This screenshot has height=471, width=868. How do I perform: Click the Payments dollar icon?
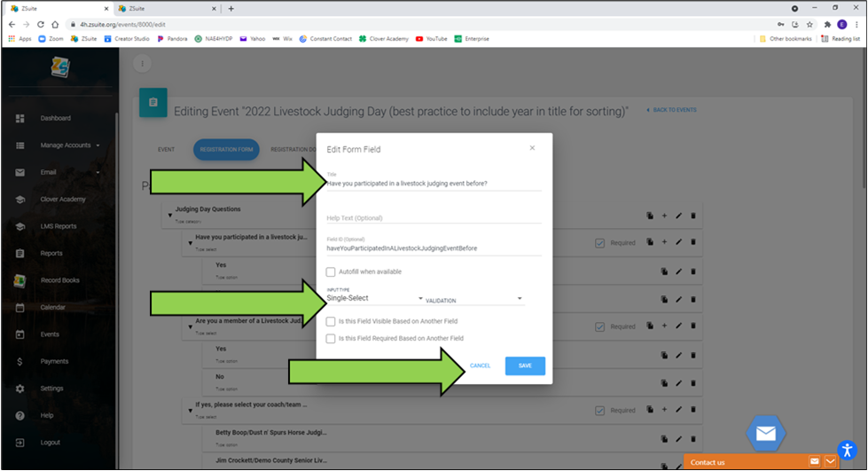pos(20,362)
